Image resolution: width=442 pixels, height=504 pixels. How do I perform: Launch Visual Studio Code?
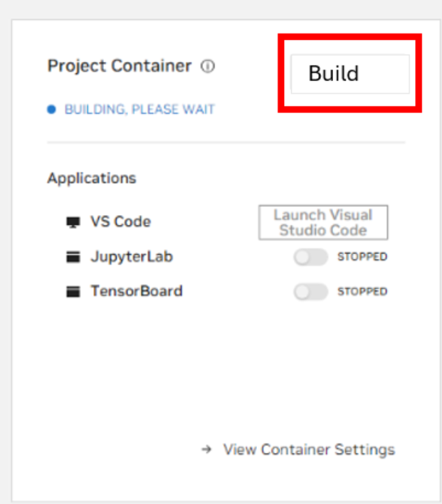[323, 223]
